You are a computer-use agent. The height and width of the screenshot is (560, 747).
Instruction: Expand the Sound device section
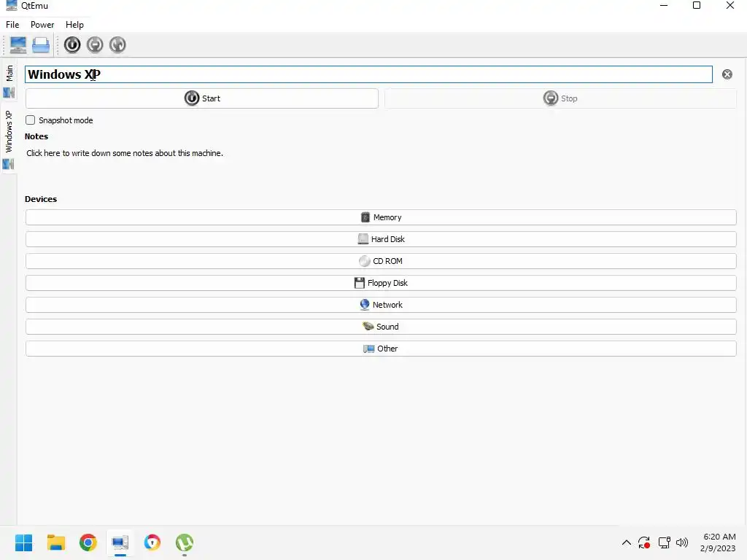tap(381, 327)
